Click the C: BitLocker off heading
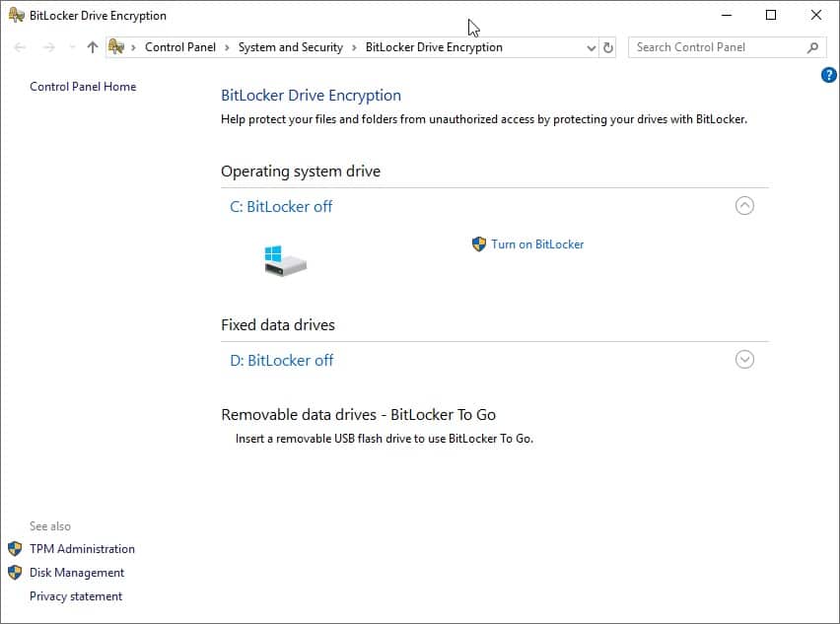 point(281,206)
